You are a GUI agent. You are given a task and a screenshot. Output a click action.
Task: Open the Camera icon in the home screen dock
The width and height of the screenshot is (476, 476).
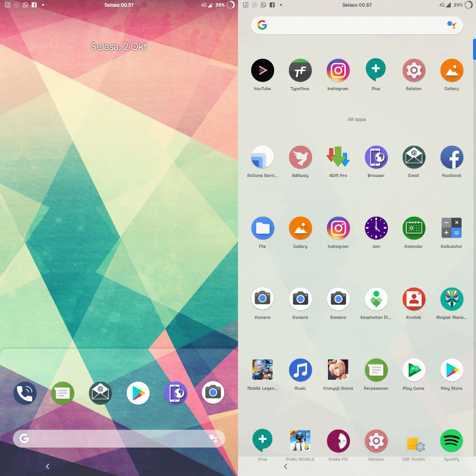tap(213, 392)
